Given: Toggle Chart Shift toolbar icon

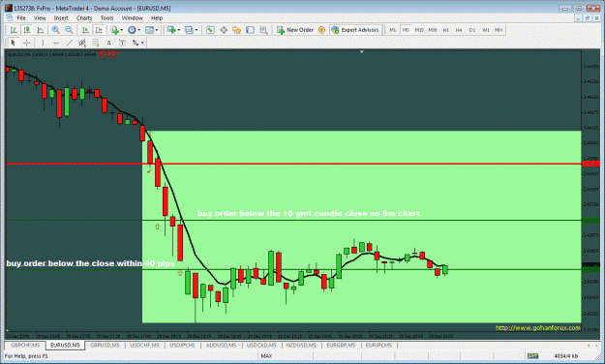Looking at the screenshot, I should pyautogui.click(x=99, y=30).
